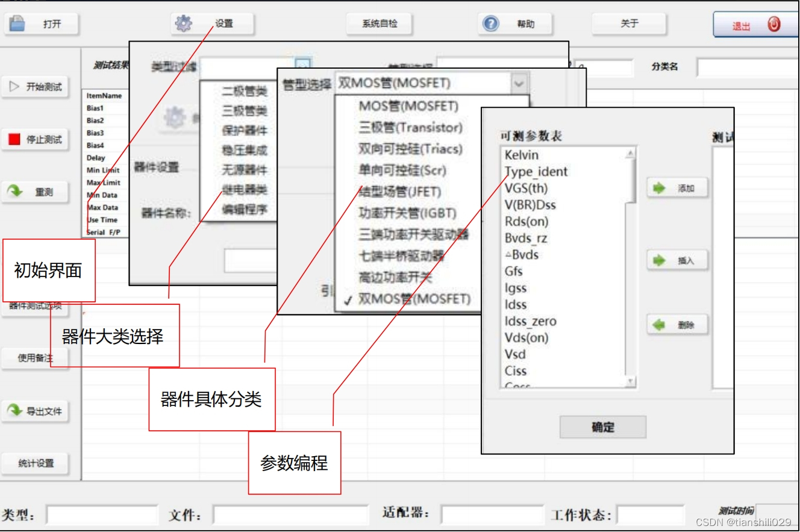Select 编辑程序 in the type list
Viewport: 800px width, 532px height.
tap(245, 210)
